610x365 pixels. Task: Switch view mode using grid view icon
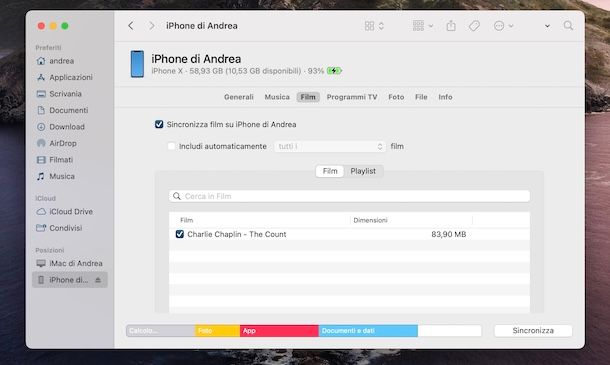[374, 26]
